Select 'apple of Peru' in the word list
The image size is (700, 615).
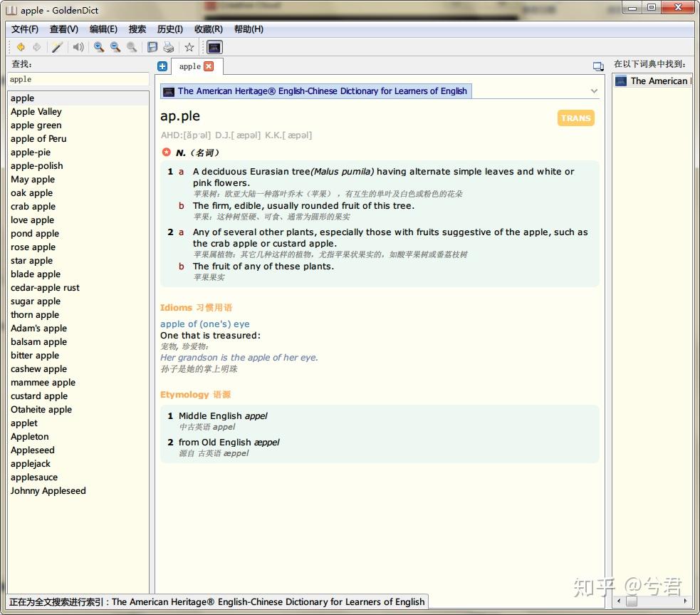pyautogui.click(x=78, y=138)
